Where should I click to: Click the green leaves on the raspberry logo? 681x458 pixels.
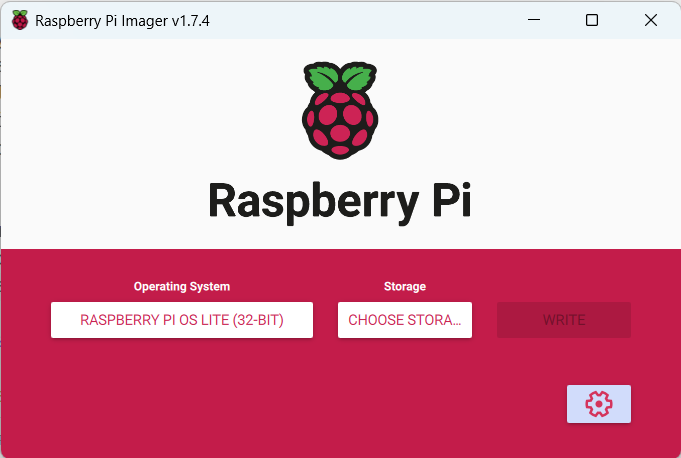click(x=340, y=79)
